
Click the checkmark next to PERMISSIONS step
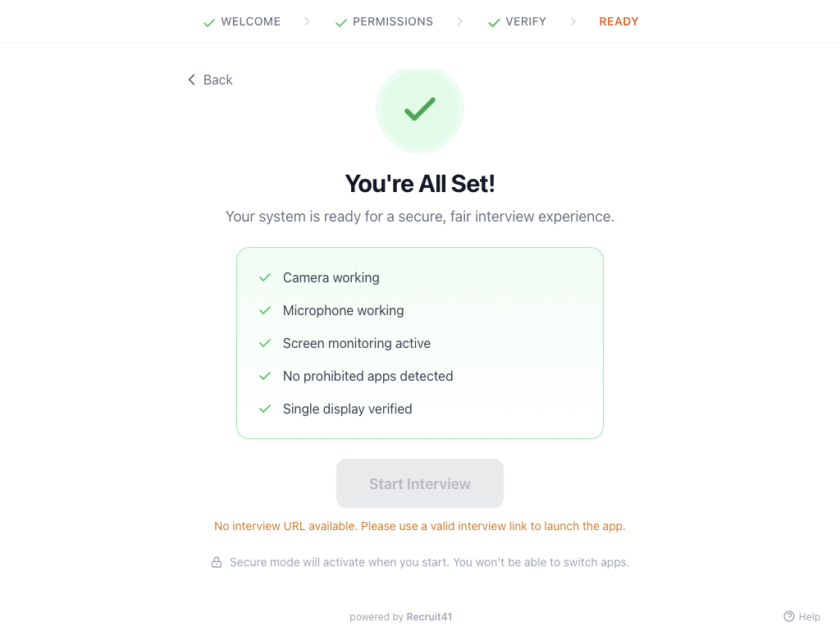pos(340,22)
